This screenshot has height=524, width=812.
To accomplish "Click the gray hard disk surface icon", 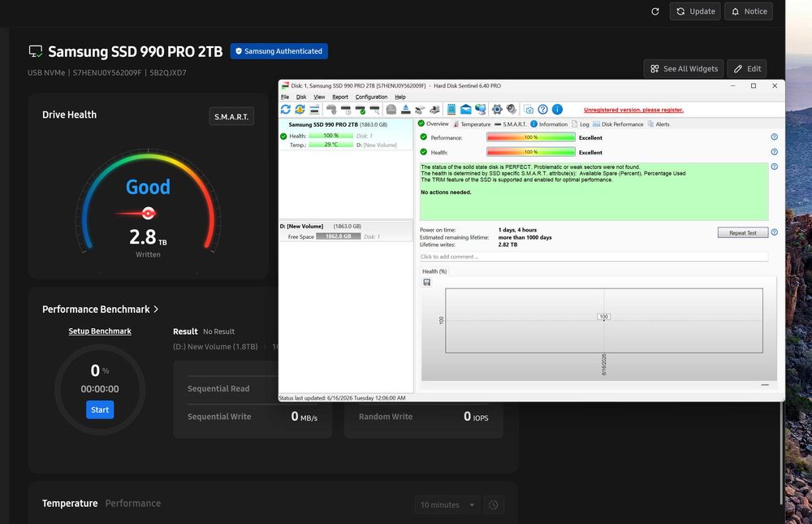I will (x=391, y=110).
